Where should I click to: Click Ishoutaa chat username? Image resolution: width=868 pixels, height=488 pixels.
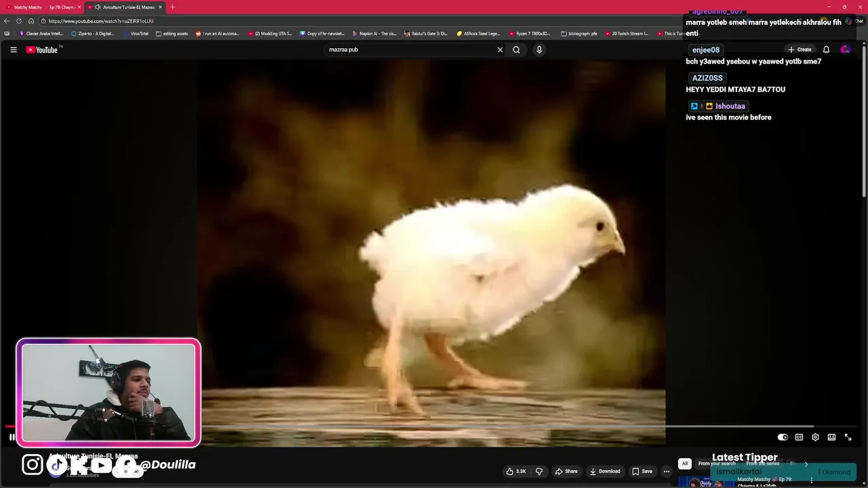tap(730, 106)
